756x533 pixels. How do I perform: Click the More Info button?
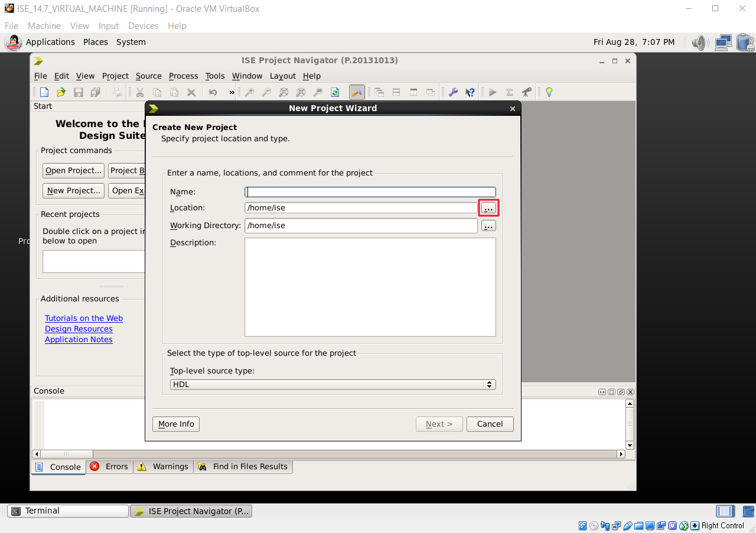pyautogui.click(x=176, y=424)
